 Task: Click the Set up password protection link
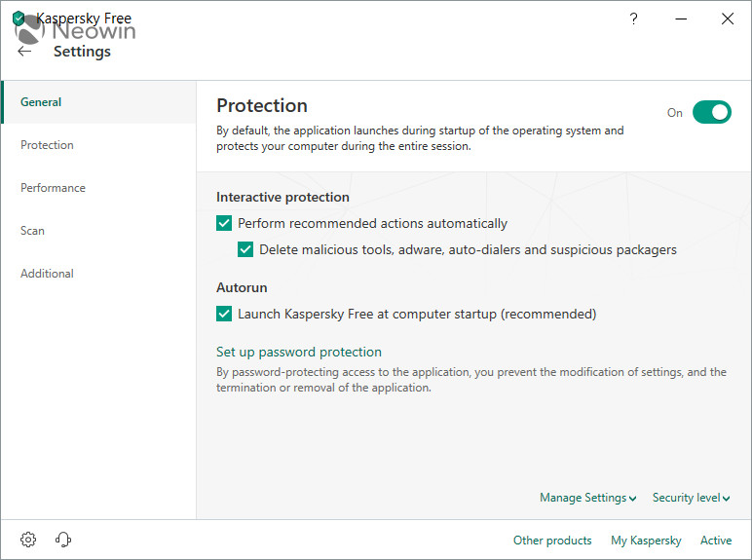tap(298, 352)
